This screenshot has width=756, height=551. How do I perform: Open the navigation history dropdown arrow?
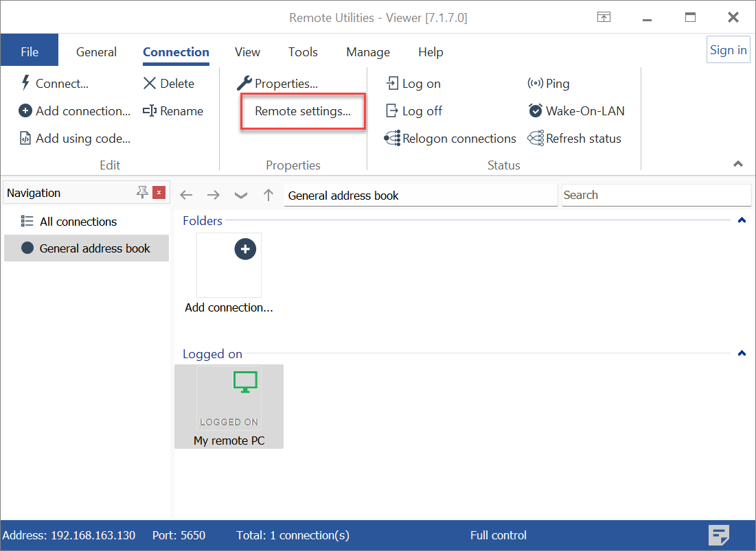[240, 196]
